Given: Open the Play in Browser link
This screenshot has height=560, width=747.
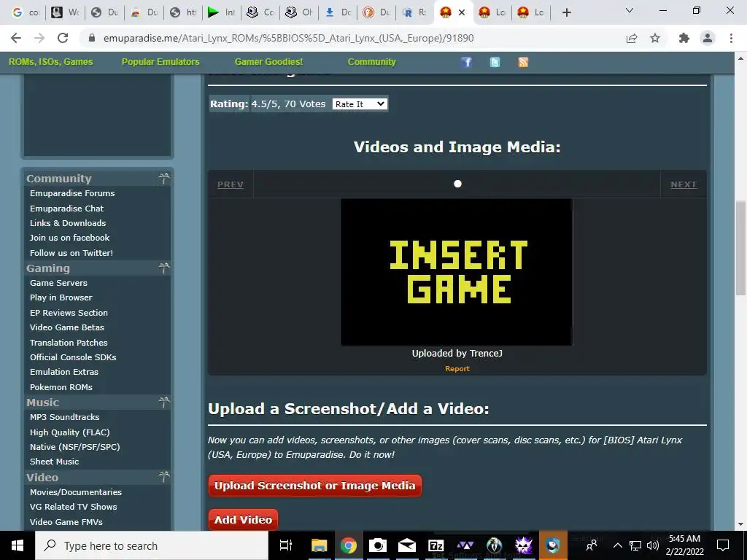Looking at the screenshot, I should click(x=61, y=297).
